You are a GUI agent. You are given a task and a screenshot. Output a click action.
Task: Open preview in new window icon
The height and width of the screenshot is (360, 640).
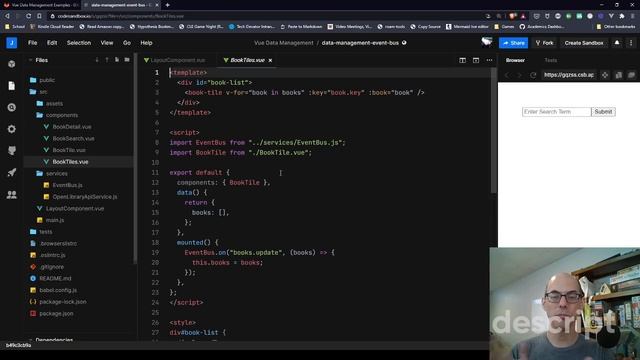coord(631,75)
